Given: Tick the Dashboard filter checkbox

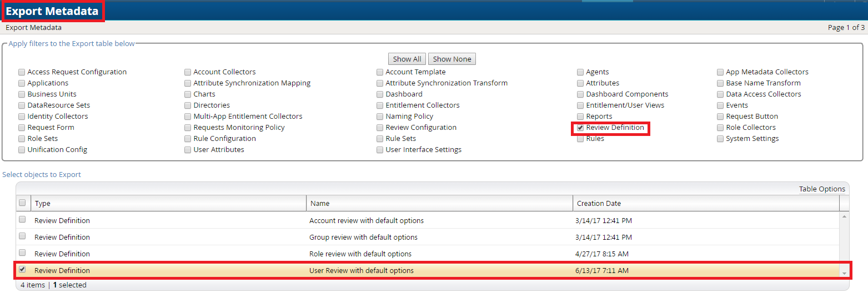Looking at the screenshot, I should tap(380, 94).
